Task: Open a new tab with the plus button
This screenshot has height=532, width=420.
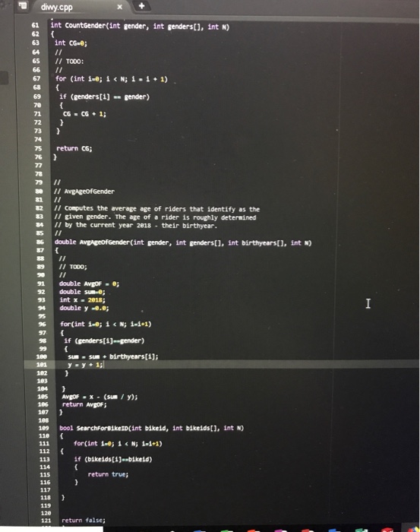Action: 142,6
